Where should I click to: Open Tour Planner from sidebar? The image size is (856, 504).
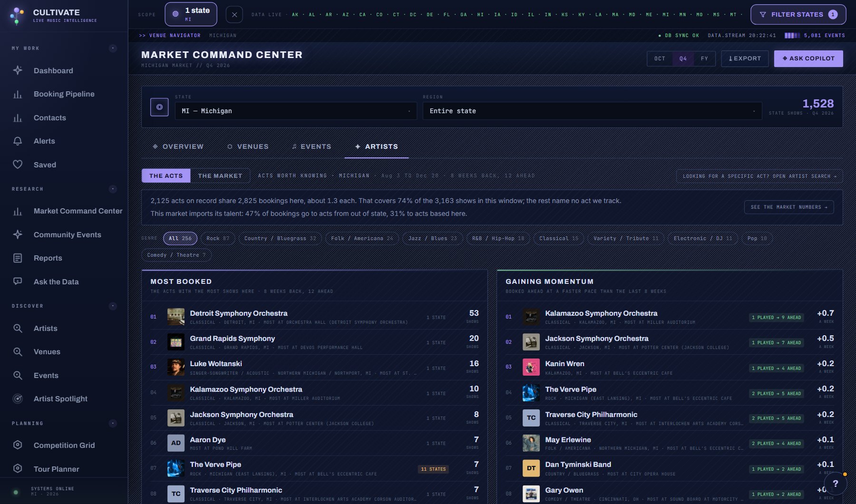coord(56,469)
